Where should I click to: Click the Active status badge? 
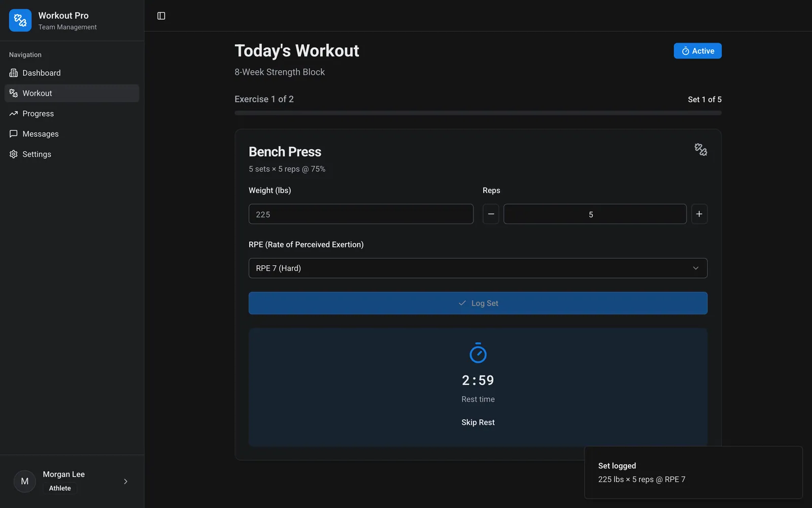(x=698, y=51)
